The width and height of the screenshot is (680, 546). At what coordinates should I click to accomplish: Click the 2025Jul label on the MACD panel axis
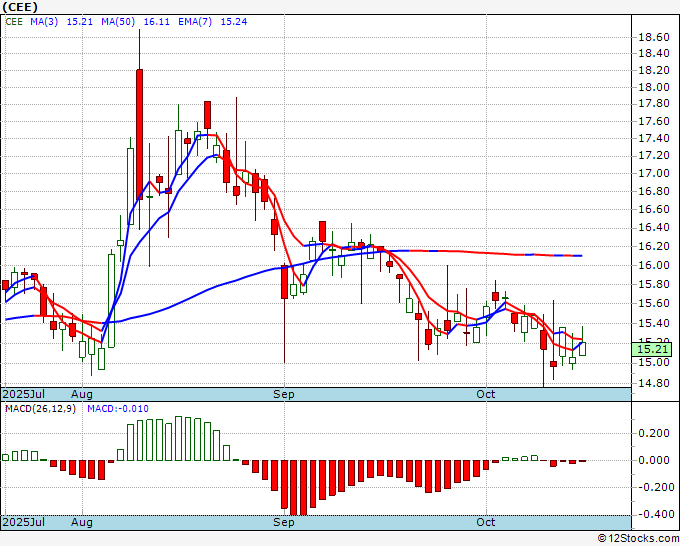point(24,522)
